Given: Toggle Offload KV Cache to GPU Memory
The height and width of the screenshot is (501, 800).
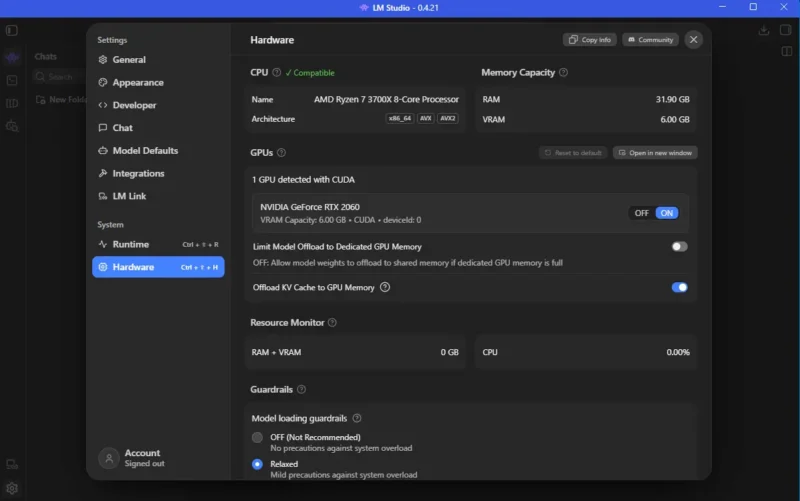Looking at the screenshot, I should (679, 288).
